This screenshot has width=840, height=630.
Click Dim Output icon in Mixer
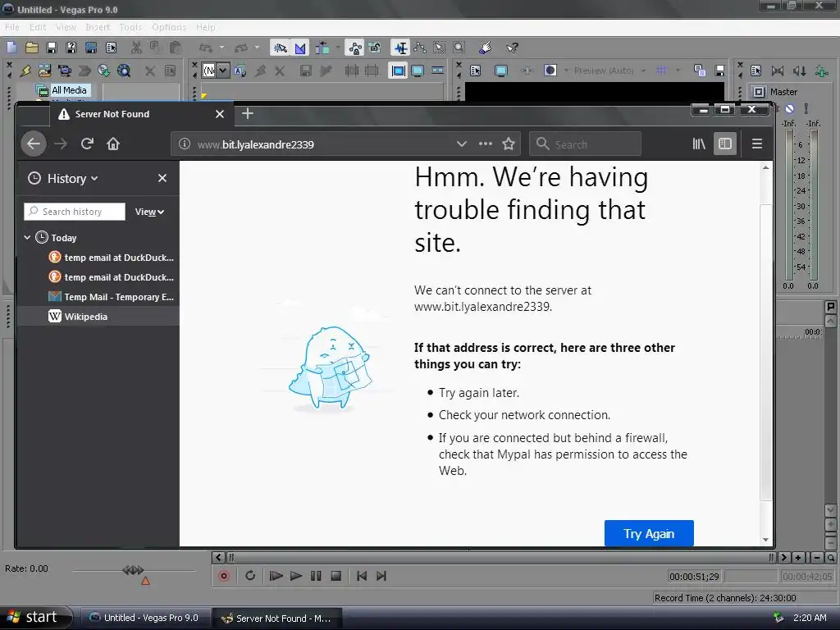[799, 71]
